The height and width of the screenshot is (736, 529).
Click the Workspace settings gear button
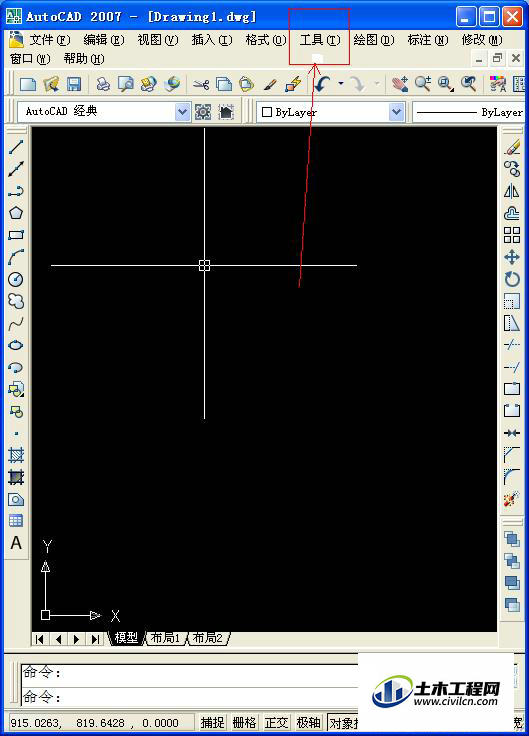click(x=203, y=112)
